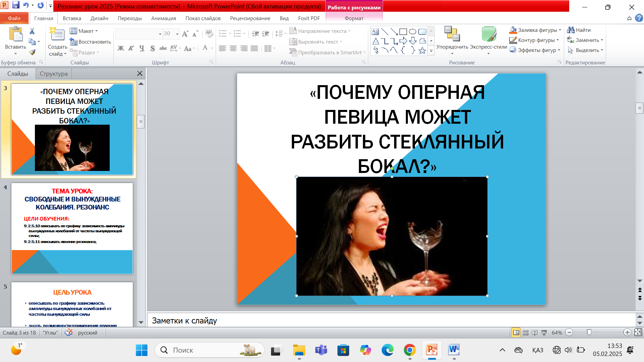
Task: Start slideshow from status bar icon
Action: tap(544, 333)
